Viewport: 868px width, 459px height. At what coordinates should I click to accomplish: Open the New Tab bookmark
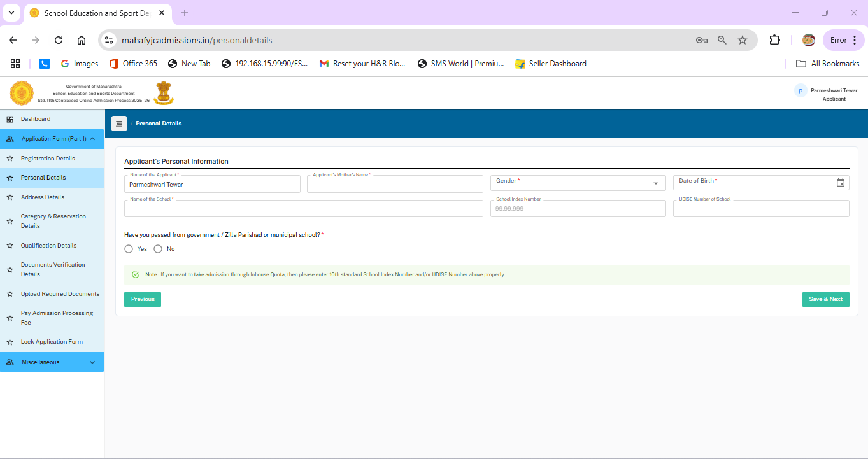pos(189,64)
